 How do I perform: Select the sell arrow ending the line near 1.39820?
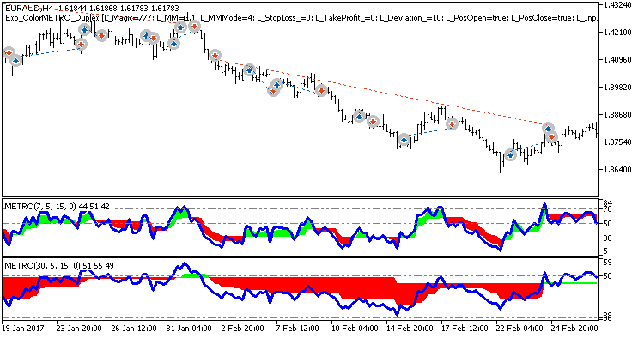[322, 90]
